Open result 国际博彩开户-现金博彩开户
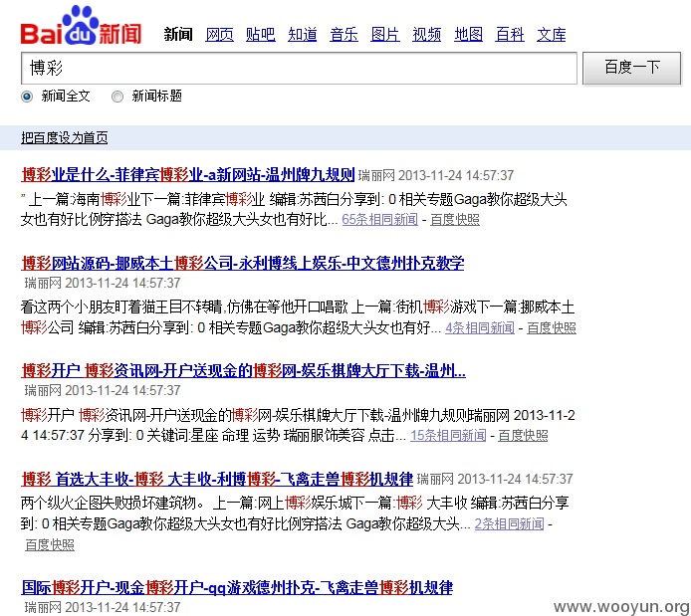The height and width of the screenshot is (616, 691). (237, 587)
